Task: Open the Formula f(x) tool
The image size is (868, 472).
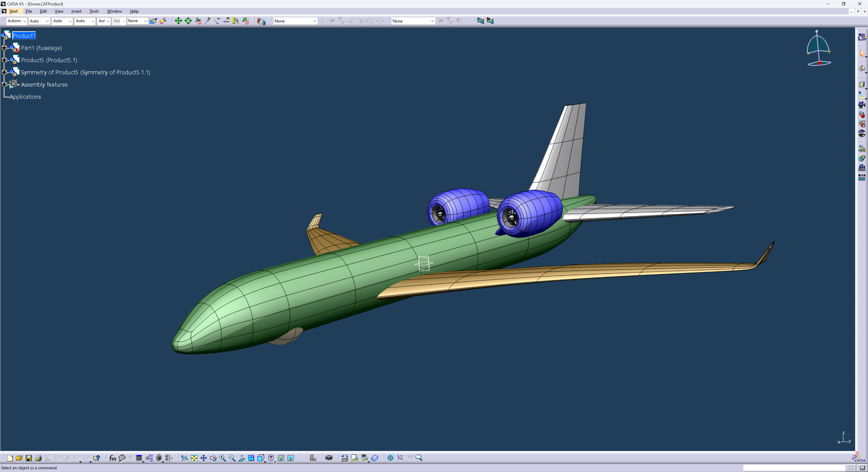Action: (x=113, y=458)
